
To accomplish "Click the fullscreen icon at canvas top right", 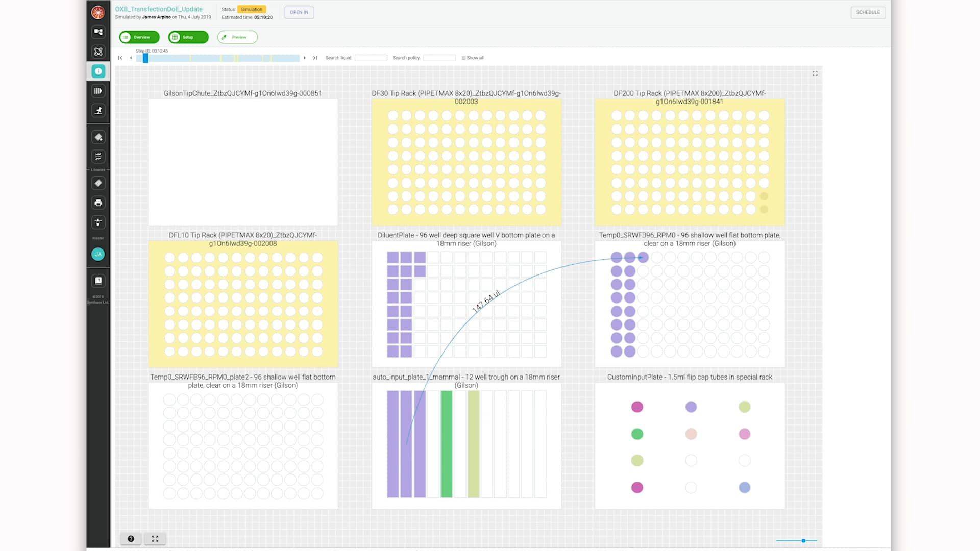I will [x=815, y=73].
